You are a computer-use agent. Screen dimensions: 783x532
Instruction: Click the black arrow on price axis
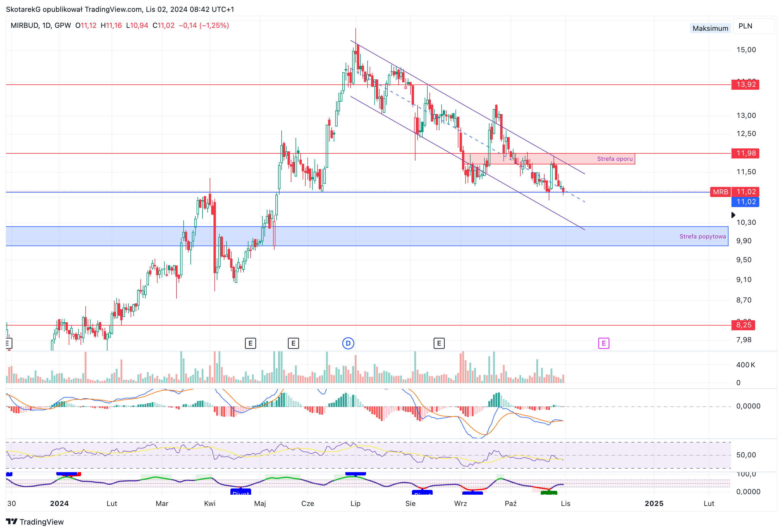(x=733, y=215)
